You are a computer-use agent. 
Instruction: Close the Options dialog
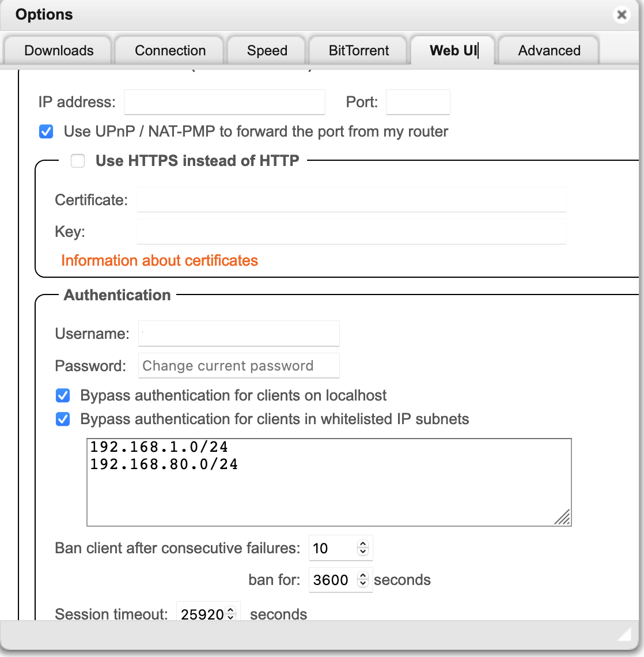pos(622,15)
